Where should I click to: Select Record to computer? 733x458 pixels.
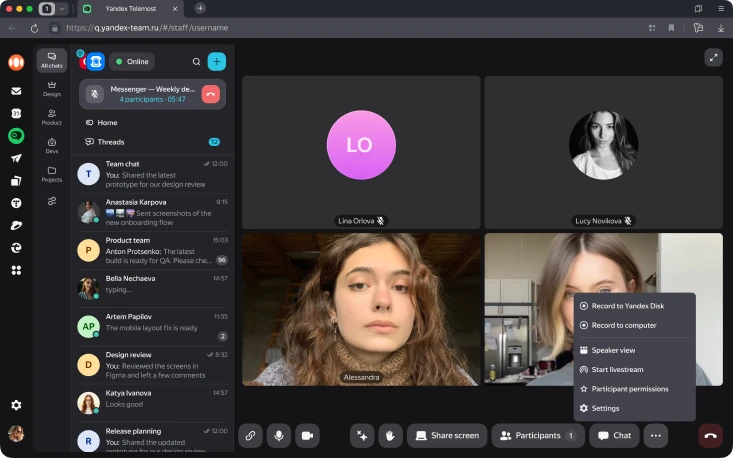(x=635, y=325)
